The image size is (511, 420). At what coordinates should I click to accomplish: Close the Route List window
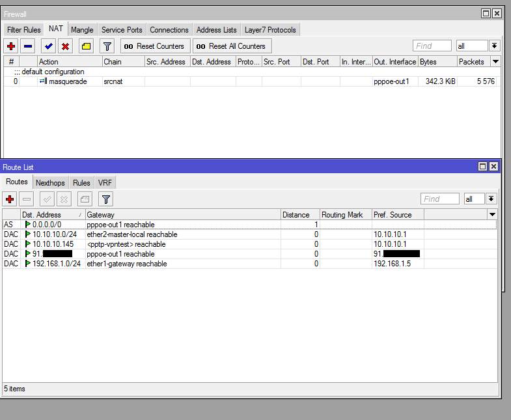(493, 167)
